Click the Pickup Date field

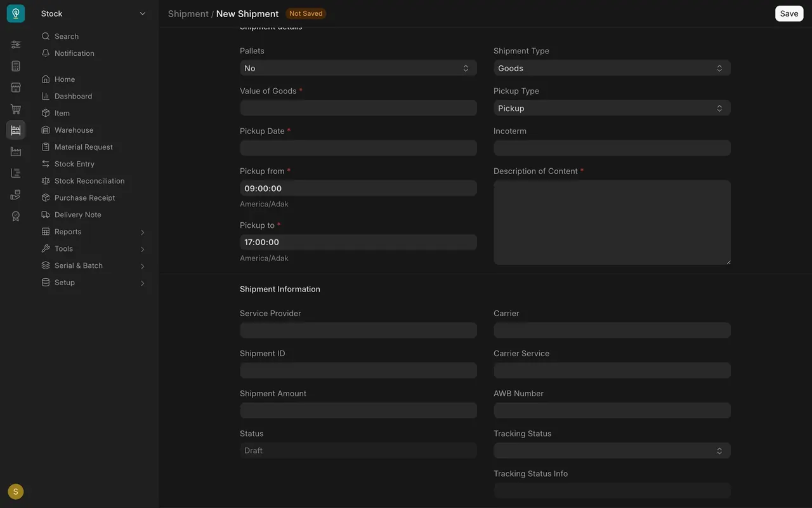click(358, 148)
